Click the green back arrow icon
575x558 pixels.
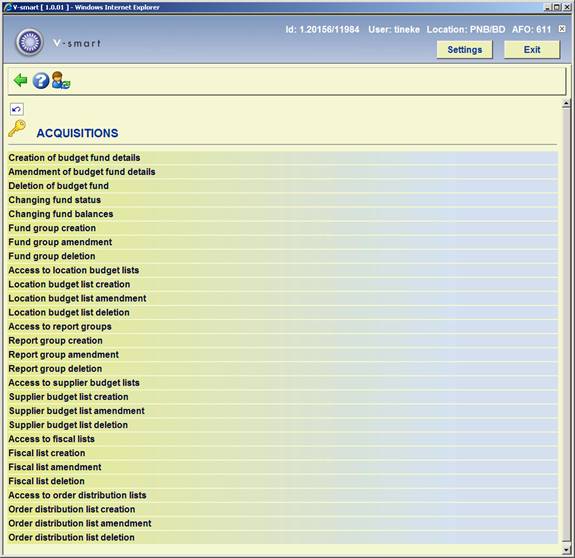click(x=21, y=80)
